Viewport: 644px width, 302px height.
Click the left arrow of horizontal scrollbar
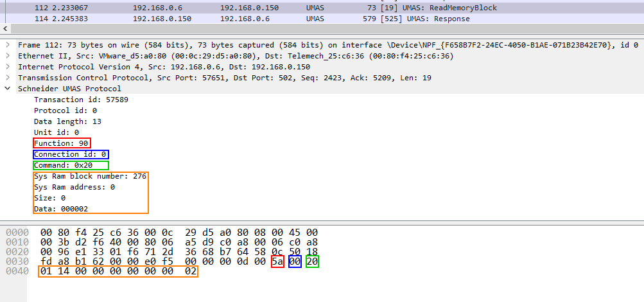[x=6, y=30]
